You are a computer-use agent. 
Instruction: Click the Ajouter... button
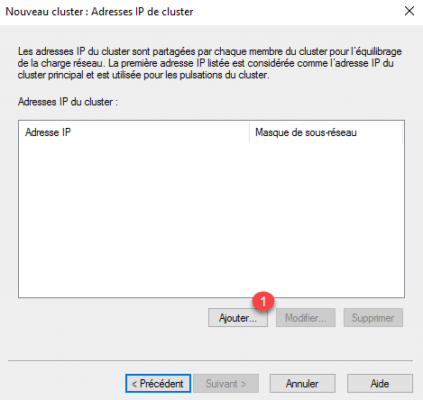[x=238, y=318]
